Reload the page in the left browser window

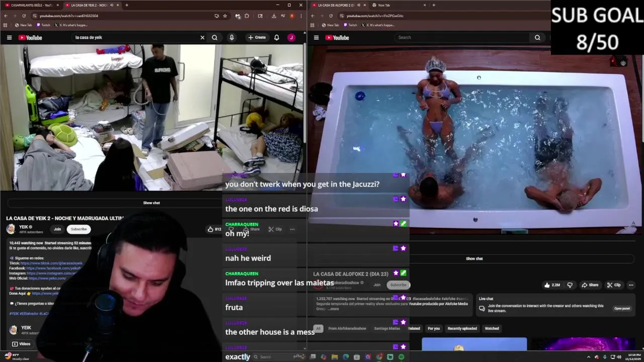pyautogui.click(x=24, y=16)
